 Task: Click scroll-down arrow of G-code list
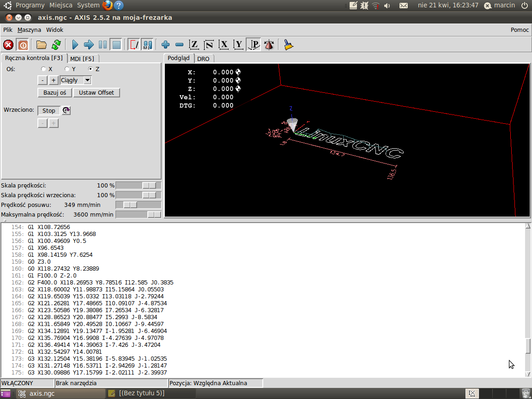(528, 374)
